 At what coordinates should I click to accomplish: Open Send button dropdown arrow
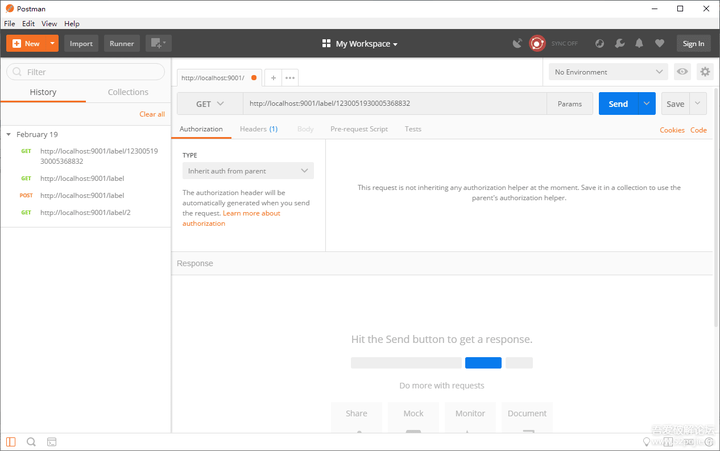point(647,104)
